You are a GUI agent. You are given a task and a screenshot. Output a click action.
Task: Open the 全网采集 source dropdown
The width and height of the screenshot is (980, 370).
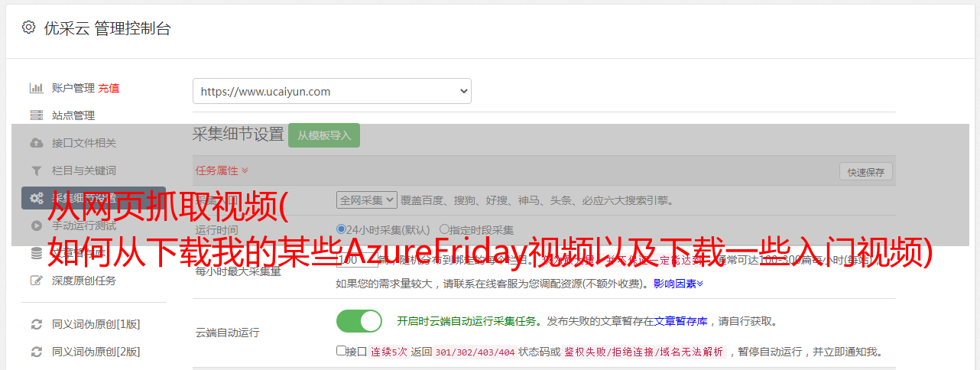click(367, 200)
